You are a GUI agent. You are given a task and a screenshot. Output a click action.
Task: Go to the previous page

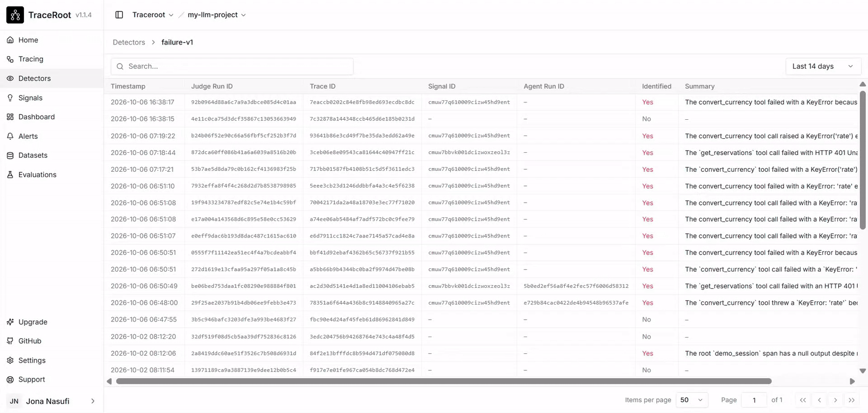pos(819,400)
